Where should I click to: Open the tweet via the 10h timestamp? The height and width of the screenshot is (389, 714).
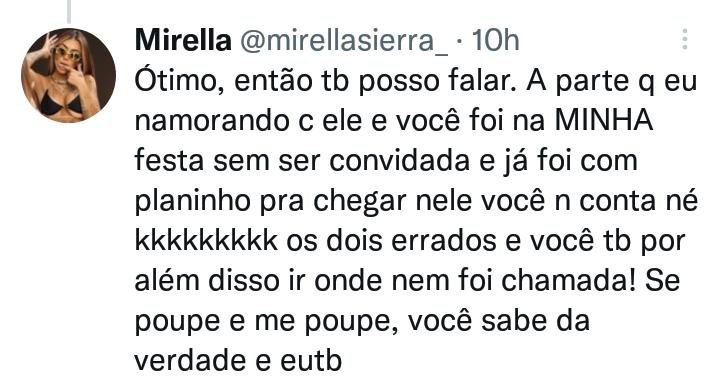coord(495,40)
